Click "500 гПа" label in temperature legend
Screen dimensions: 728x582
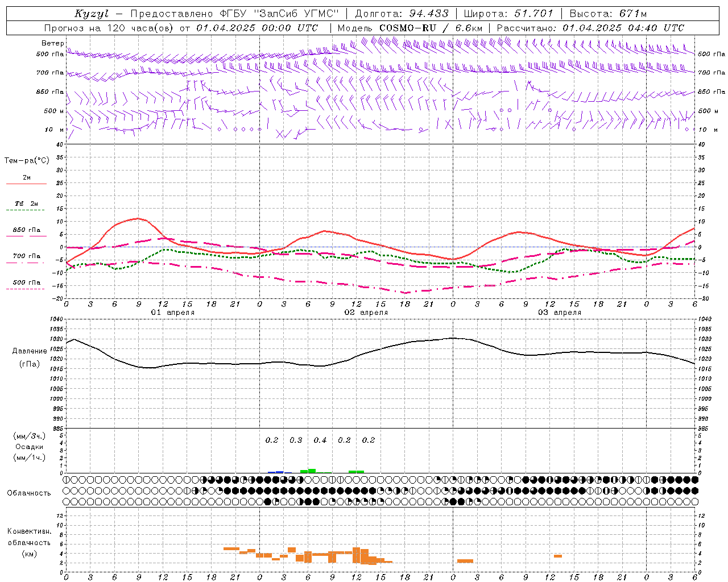click(x=27, y=282)
